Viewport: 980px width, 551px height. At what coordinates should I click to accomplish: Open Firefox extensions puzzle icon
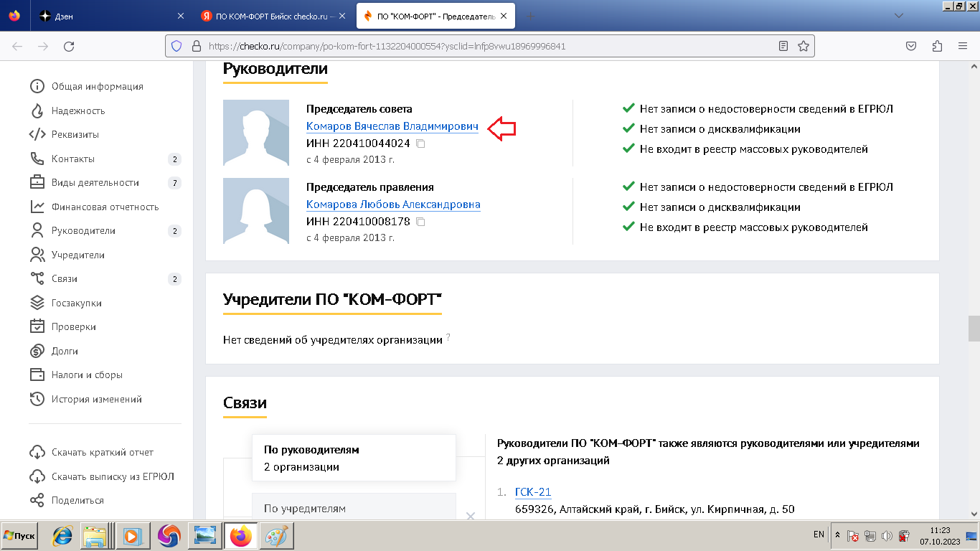pos(937,46)
